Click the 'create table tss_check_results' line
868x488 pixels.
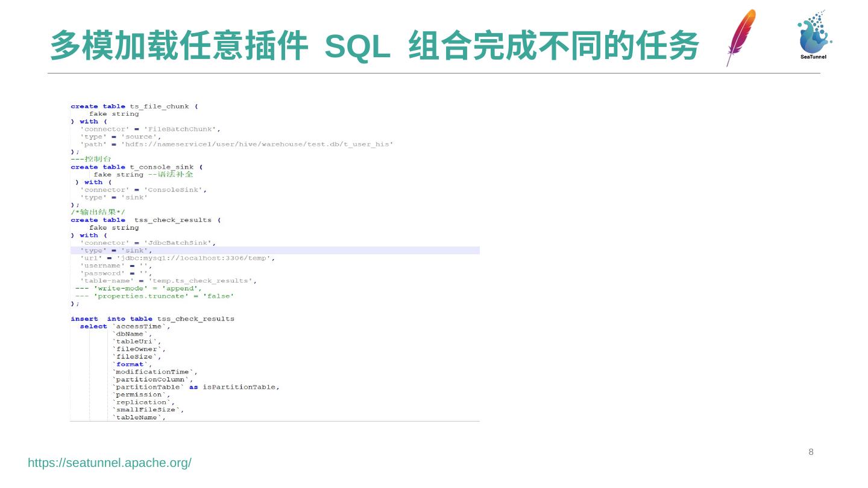pos(146,220)
